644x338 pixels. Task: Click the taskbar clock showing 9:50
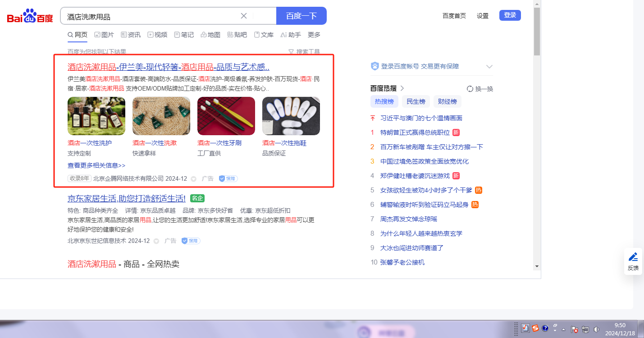[x=620, y=329]
